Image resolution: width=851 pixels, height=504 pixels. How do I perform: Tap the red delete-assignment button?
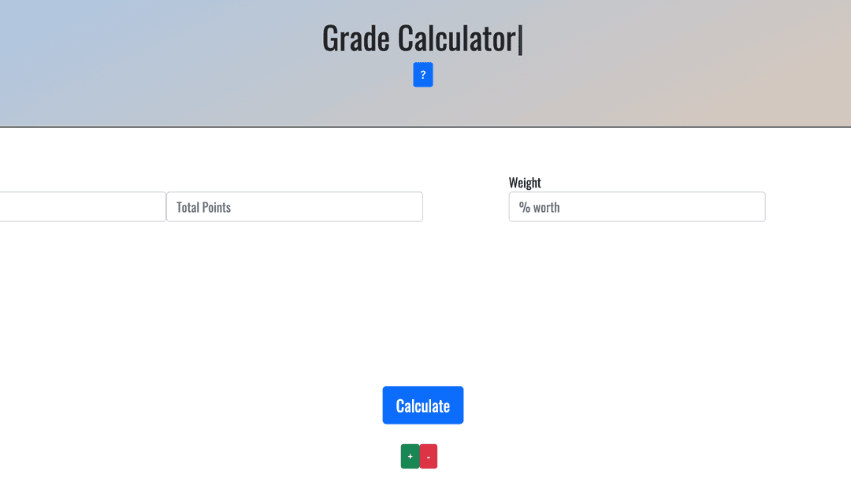pyautogui.click(x=428, y=456)
